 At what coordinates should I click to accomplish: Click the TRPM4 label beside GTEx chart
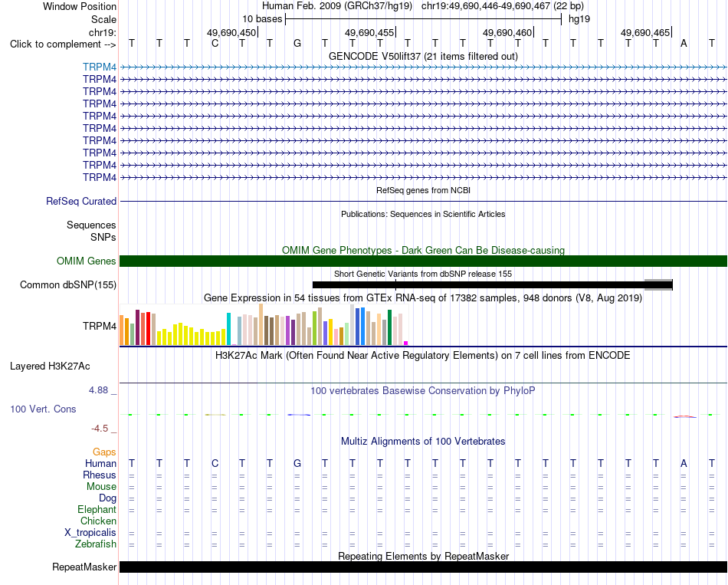pos(100,326)
